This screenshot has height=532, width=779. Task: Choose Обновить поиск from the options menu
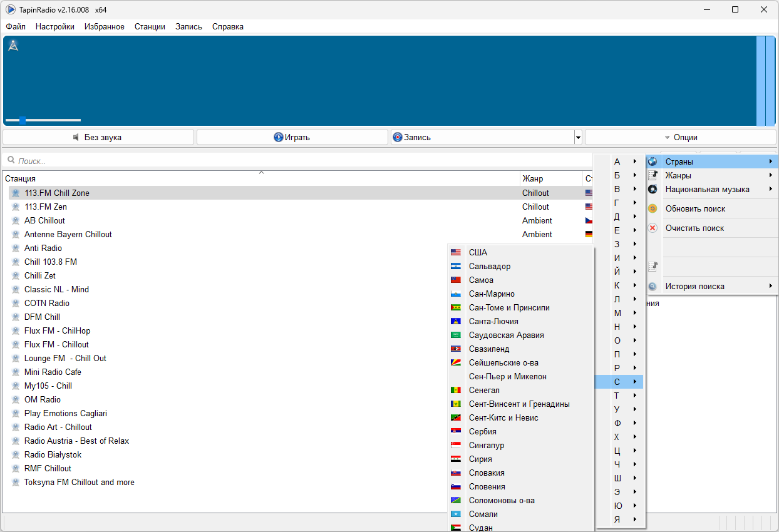(712, 208)
